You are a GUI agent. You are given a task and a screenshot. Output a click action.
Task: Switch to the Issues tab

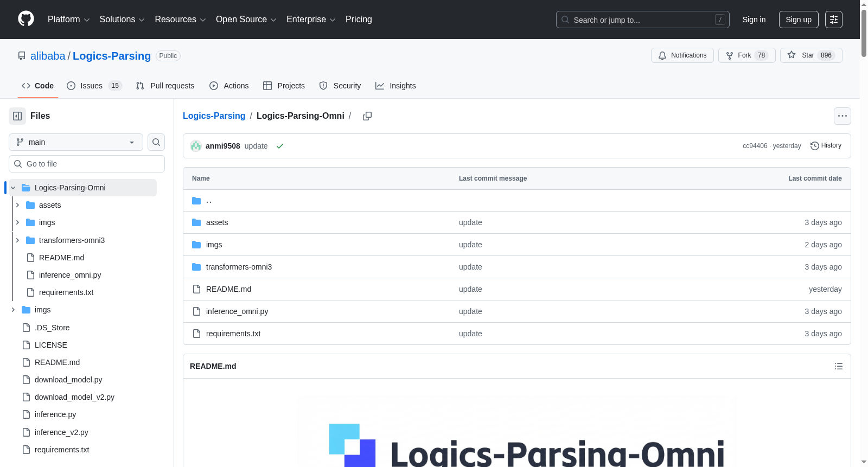(x=94, y=86)
